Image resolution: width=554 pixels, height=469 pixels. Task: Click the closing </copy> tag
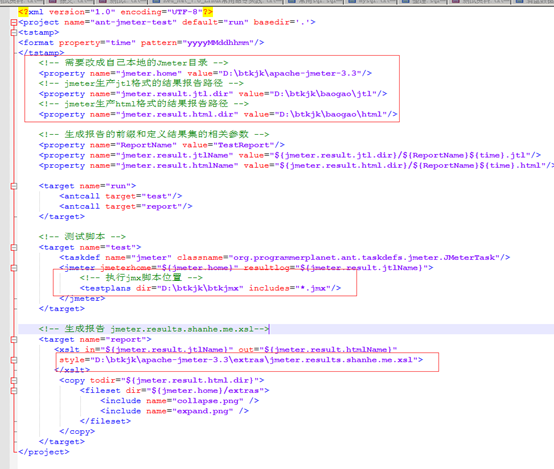tap(77, 432)
